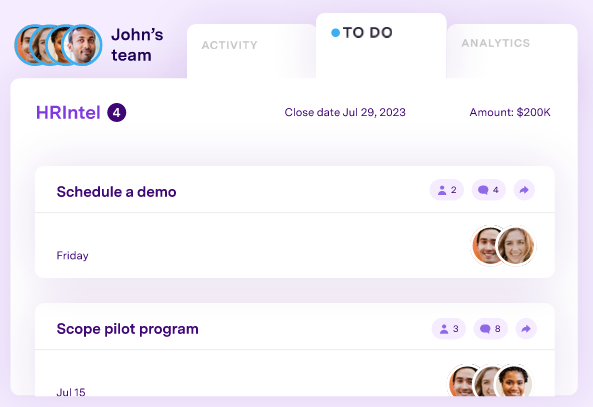This screenshot has width=593, height=407.
Task: Click the bearded man's avatar in John's team
Action: pyautogui.click(x=82, y=45)
